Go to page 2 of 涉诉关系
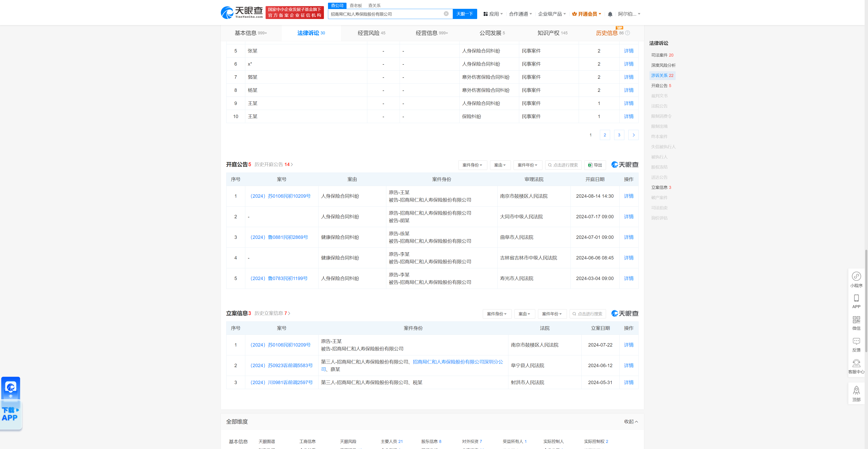Viewport: 868px width, 449px height. (x=605, y=135)
